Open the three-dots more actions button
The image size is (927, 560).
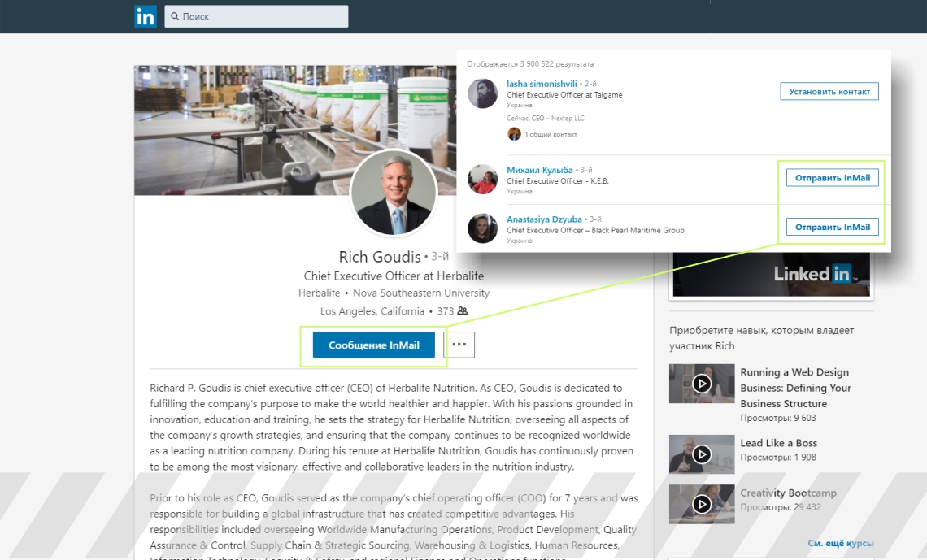point(459,345)
